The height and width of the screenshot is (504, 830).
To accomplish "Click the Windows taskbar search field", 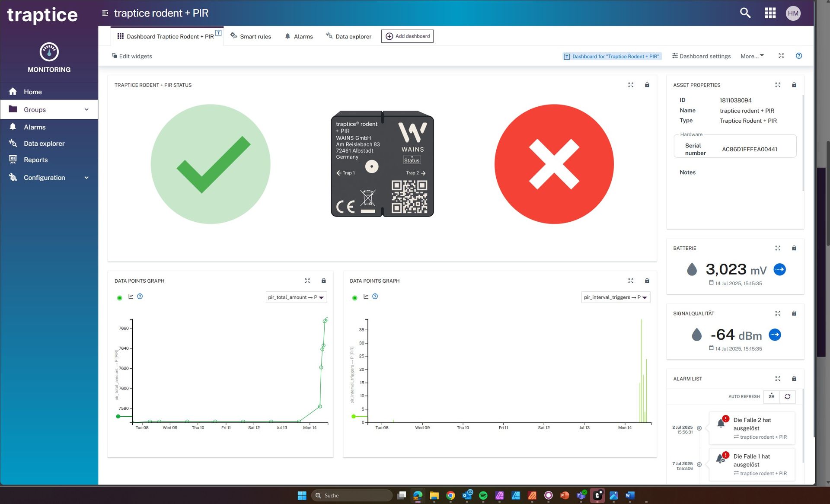I will click(x=351, y=495).
